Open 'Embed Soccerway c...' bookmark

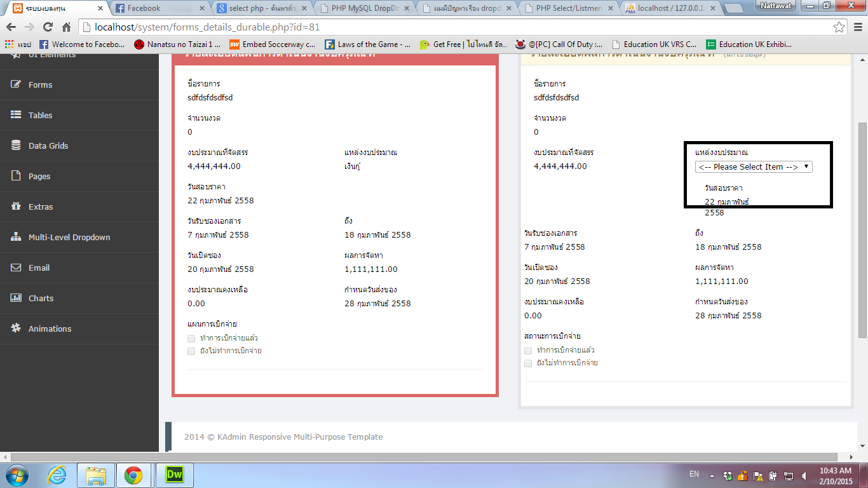click(x=272, y=44)
